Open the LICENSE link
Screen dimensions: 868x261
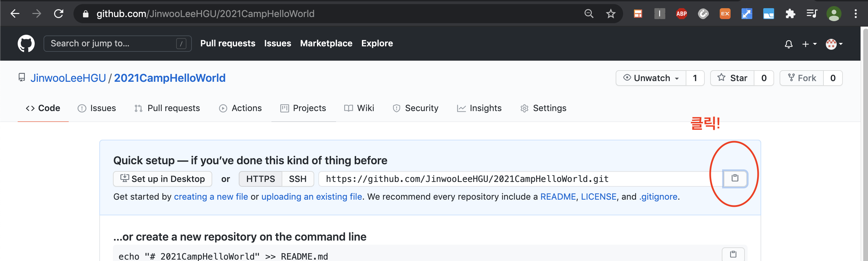pyautogui.click(x=599, y=197)
